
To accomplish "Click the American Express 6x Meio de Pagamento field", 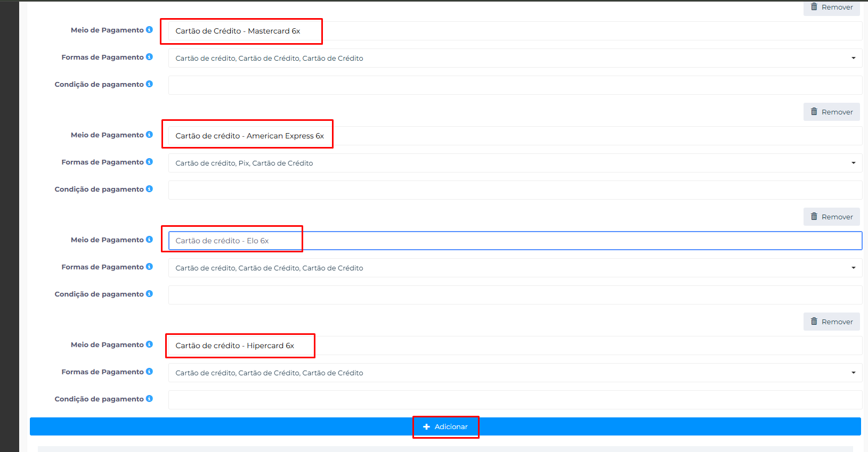I will pyautogui.click(x=515, y=136).
